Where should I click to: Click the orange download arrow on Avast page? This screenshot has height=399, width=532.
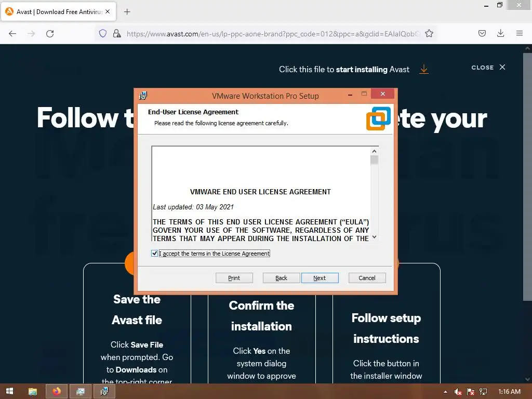click(x=424, y=69)
